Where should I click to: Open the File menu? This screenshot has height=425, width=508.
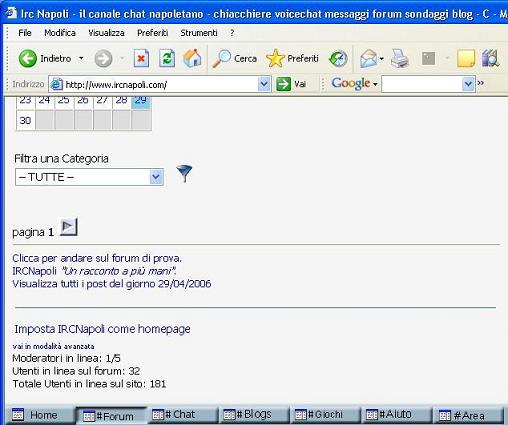click(x=25, y=33)
